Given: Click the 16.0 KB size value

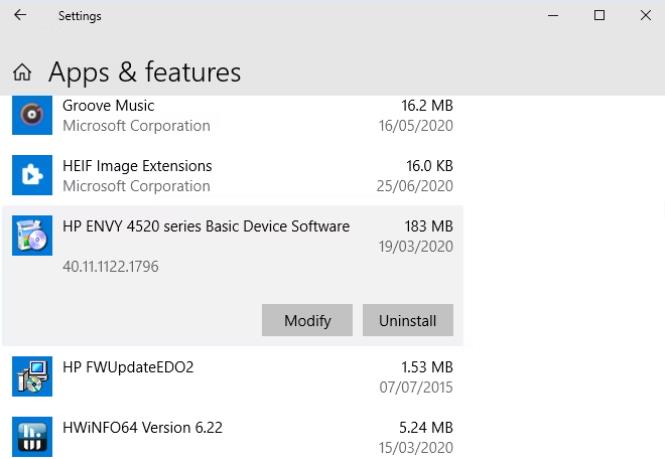Looking at the screenshot, I should coord(430,166).
